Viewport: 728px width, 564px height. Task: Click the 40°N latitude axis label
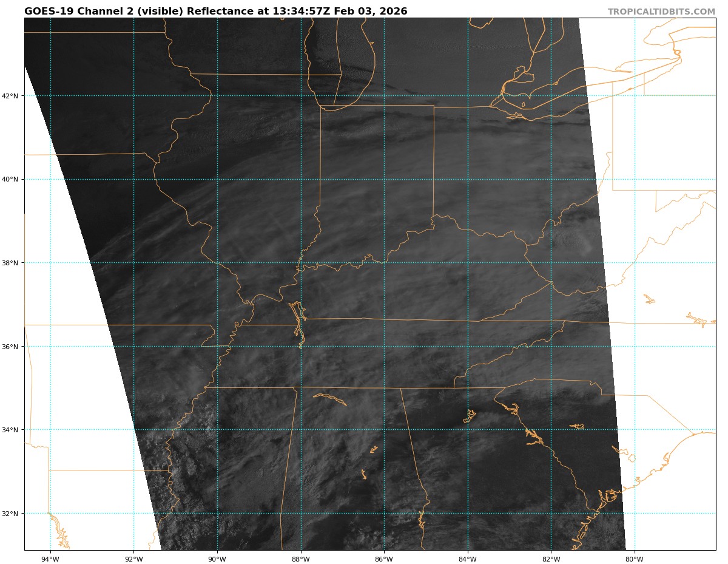(x=12, y=179)
